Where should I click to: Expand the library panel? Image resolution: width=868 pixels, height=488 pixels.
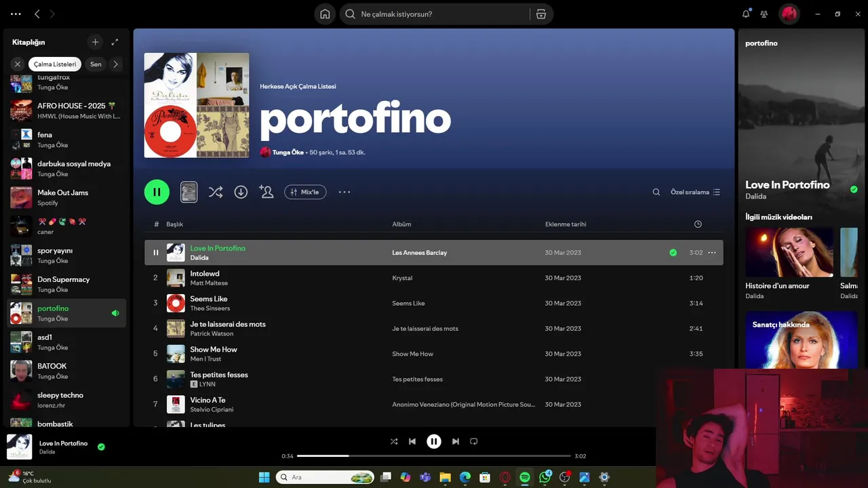[115, 42]
